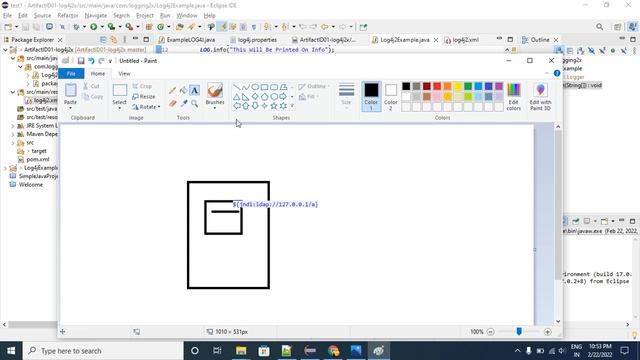The image size is (640, 360).
Task: Click Eclipse Run green play icon
Action: click(93, 27)
